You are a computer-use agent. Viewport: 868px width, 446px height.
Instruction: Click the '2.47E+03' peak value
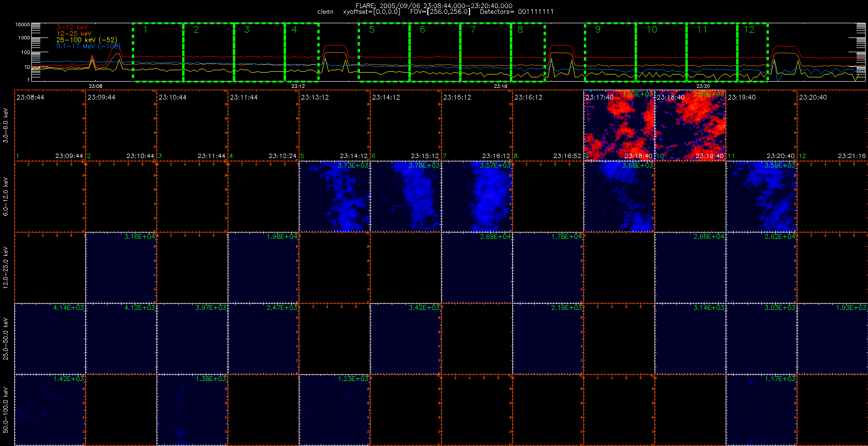click(x=282, y=307)
